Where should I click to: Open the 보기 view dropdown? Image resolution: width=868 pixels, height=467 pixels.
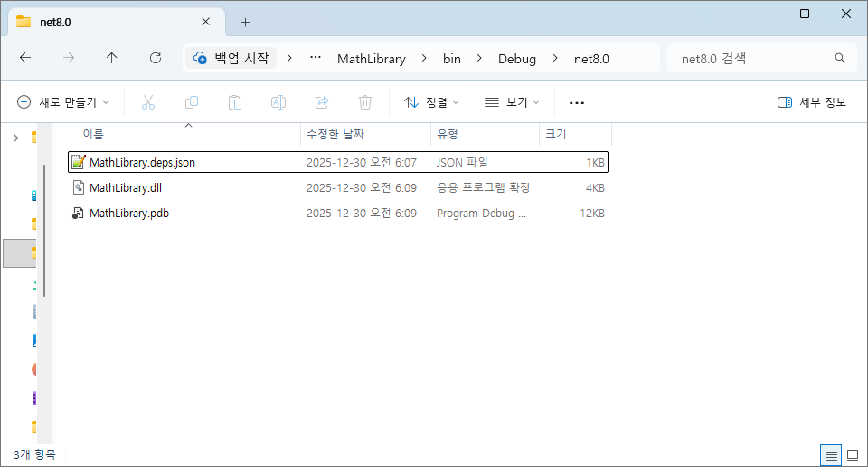coord(512,102)
